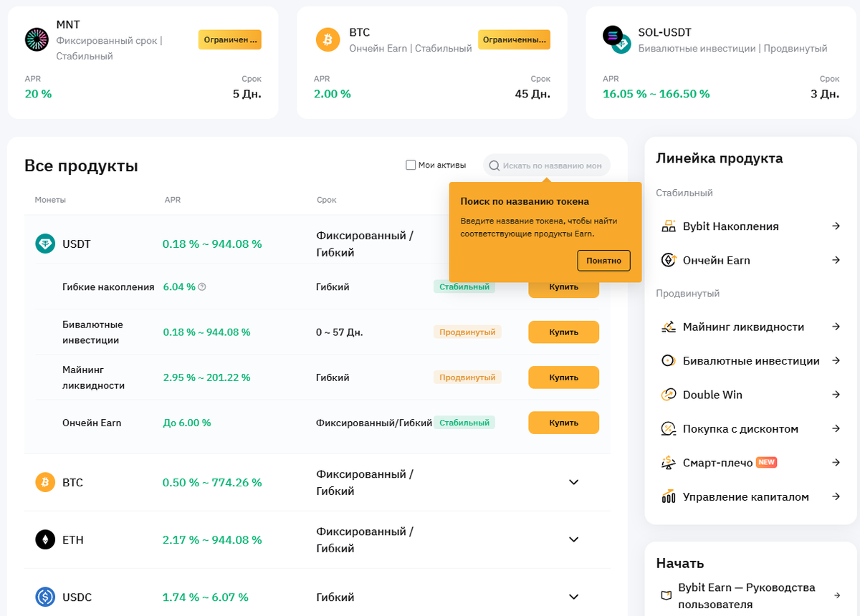This screenshot has width=860, height=616.
Task: Buy Майнинг ликвидности USDT product
Action: pyautogui.click(x=563, y=377)
